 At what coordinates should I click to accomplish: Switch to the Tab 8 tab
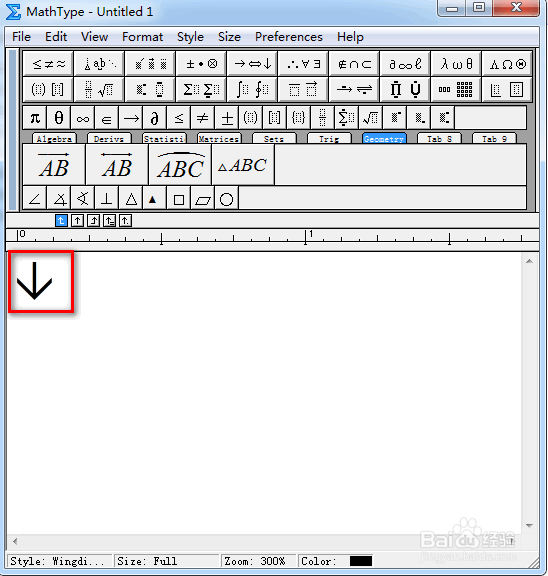point(439,138)
